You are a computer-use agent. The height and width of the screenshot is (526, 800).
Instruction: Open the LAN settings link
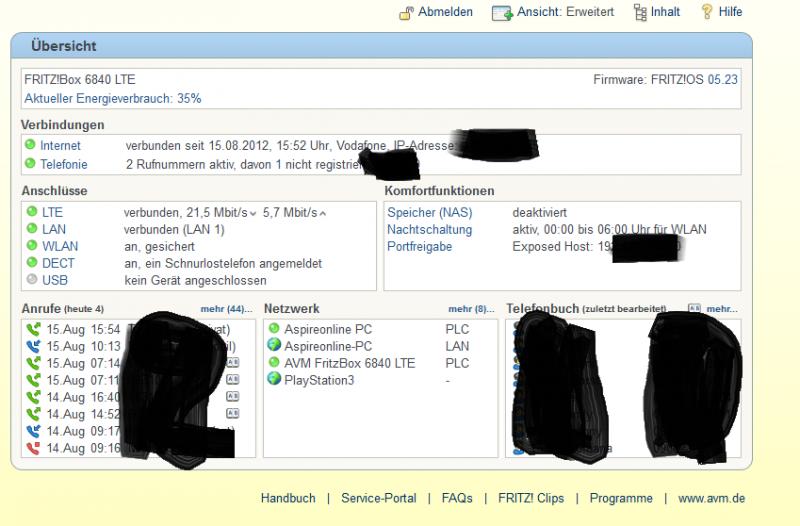[x=54, y=229]
